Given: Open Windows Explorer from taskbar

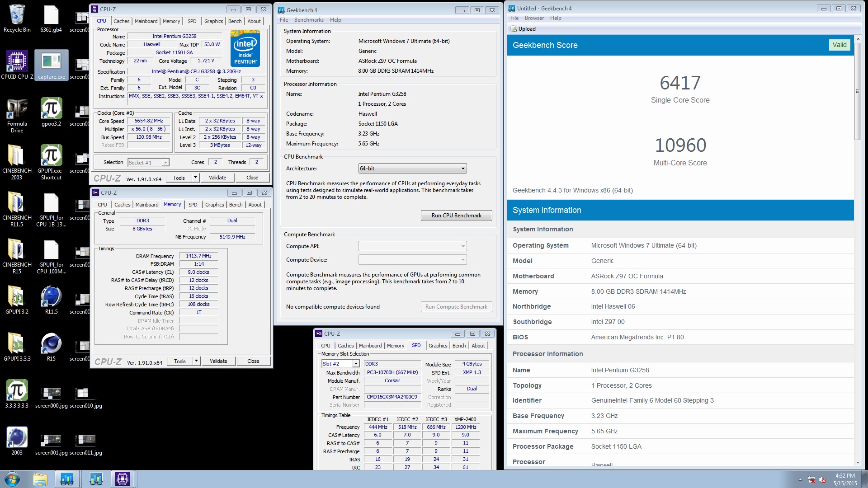Looking at the screenshot, I should [40, 479].
